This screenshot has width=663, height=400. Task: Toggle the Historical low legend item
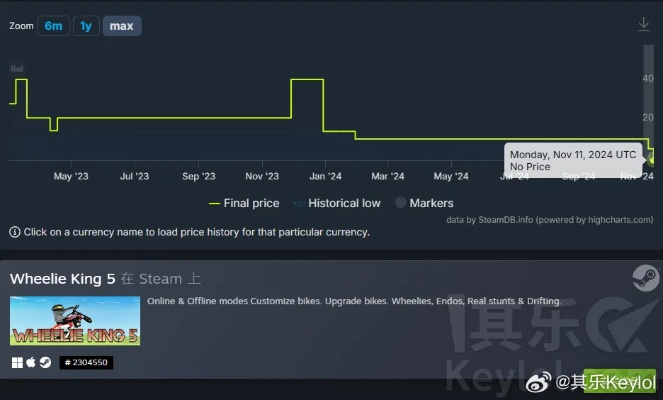(337, 203)
